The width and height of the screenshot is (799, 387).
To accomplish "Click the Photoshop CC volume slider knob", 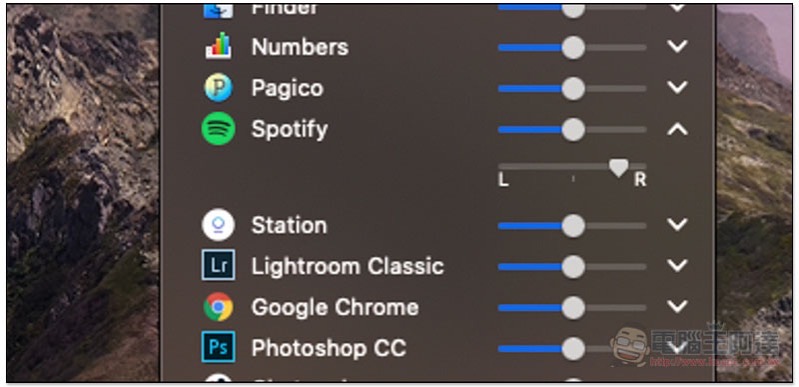I will coord(573,349).
